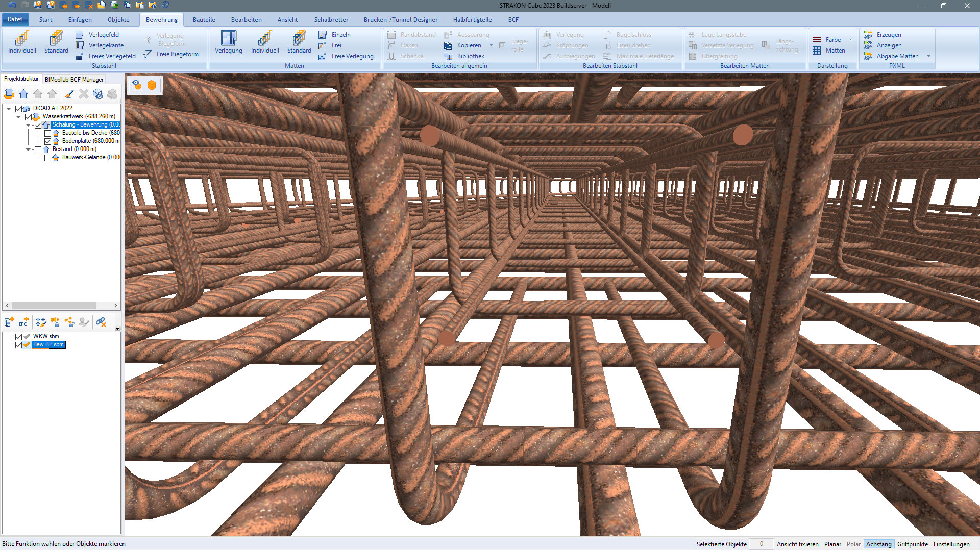This screenshot has width=980, height=551.
Task: Click the Verlegung mat placement icon
Action: pos(228,39)
